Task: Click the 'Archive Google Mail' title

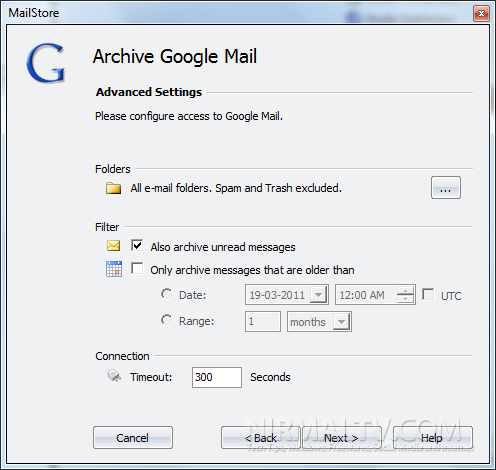Action: 175,56
